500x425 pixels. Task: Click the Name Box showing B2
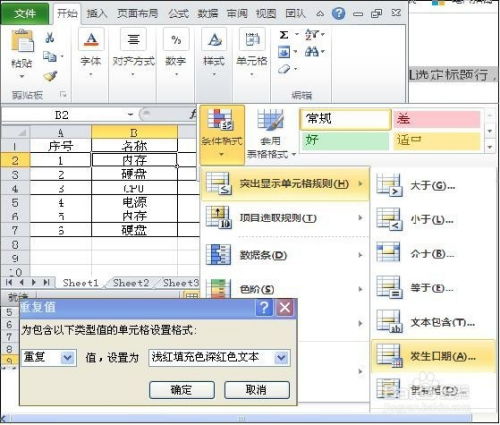point(62,115)
